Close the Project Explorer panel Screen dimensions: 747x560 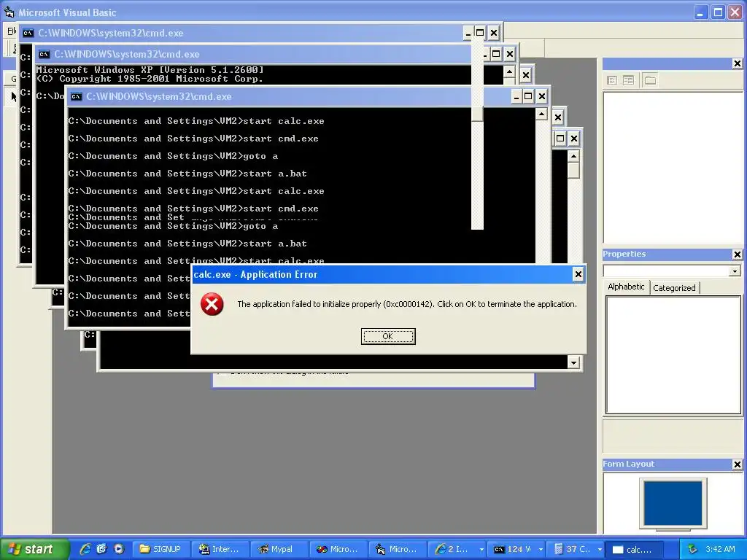737,63
